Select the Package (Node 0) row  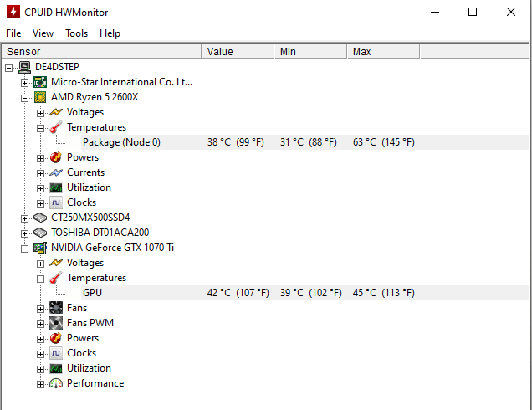click(x=305, y=142)
